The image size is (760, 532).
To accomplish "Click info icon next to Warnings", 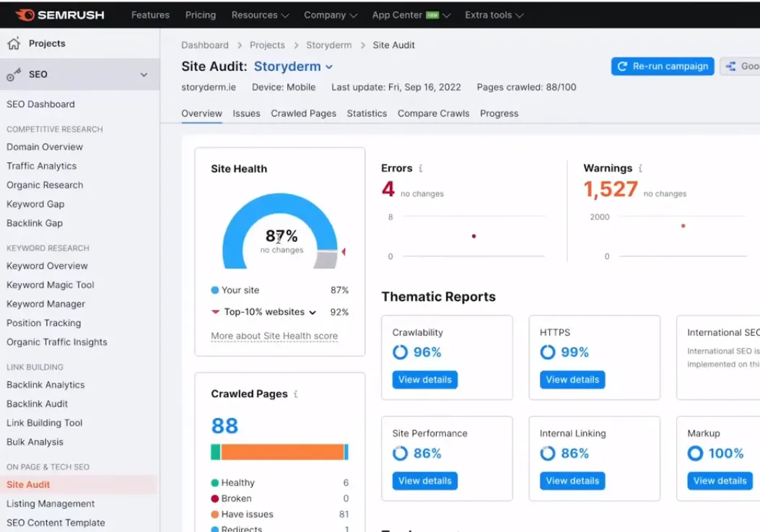I will tap(640, 168).
